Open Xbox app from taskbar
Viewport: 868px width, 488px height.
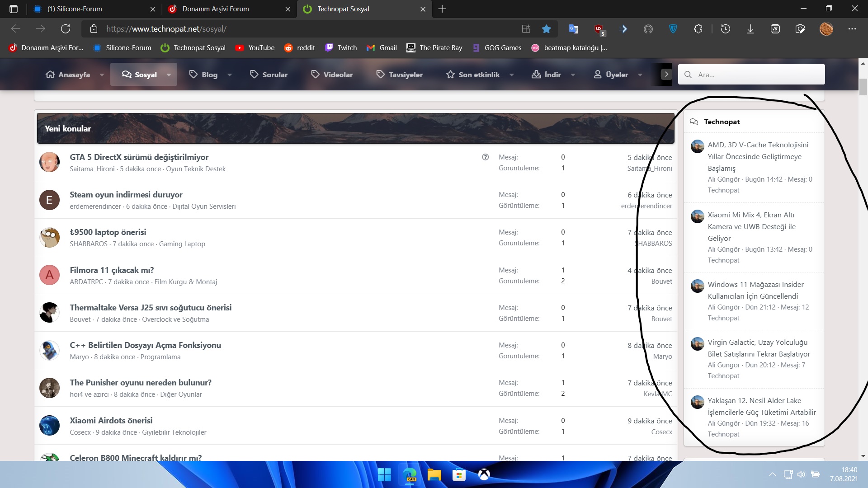coord(484,475)
